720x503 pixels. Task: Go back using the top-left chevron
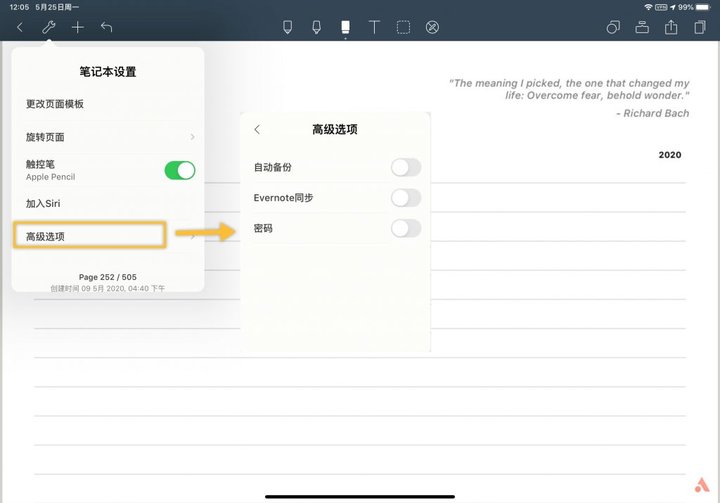(x=20, y=27)
